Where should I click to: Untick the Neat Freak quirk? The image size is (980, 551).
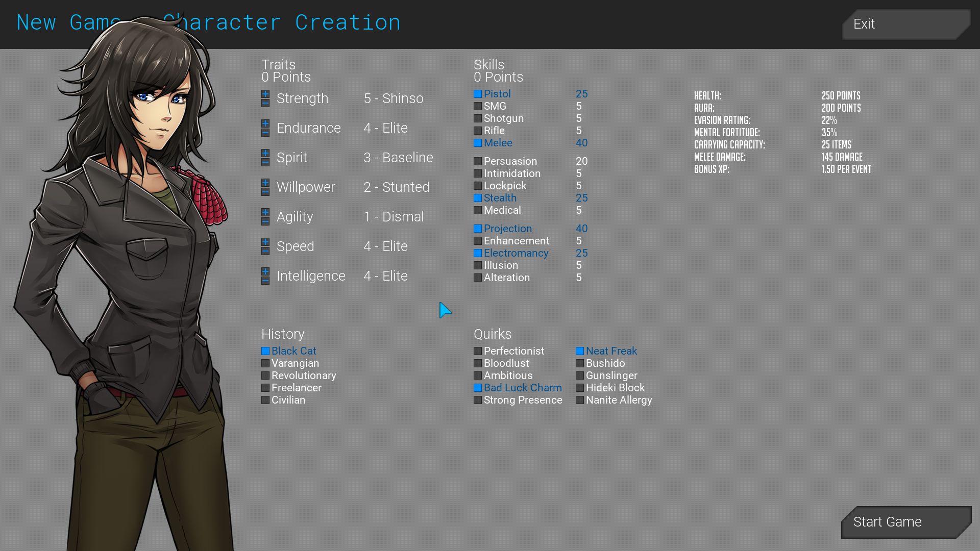pyautogui.click(x=580, y=351)
